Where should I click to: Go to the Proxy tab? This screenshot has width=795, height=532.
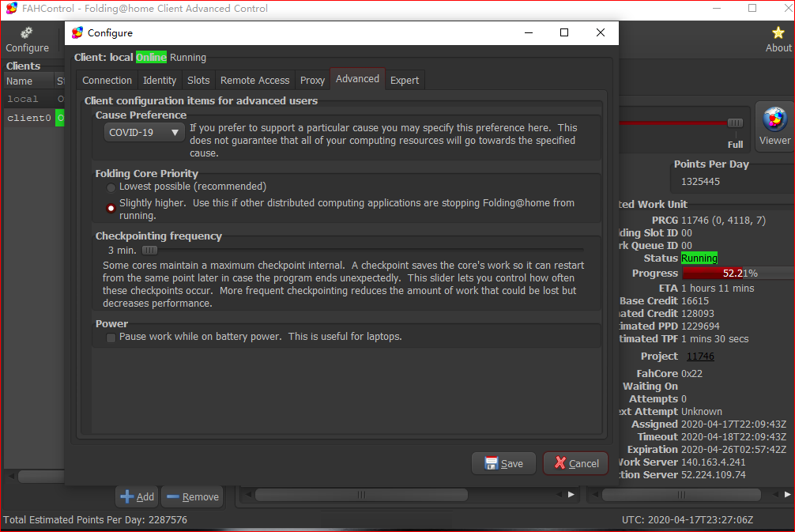click(312, 80)
